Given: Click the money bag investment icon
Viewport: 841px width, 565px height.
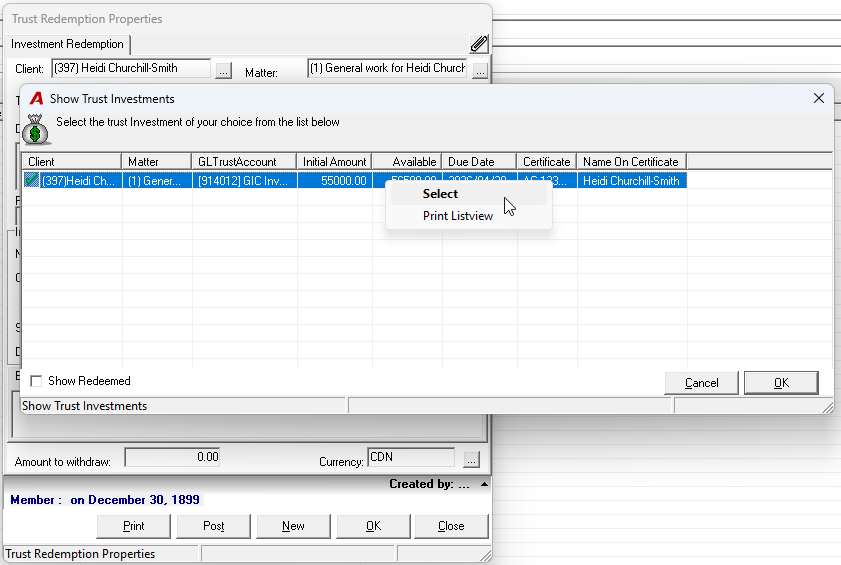Looking at the screenshot, I should pos(36,130).
